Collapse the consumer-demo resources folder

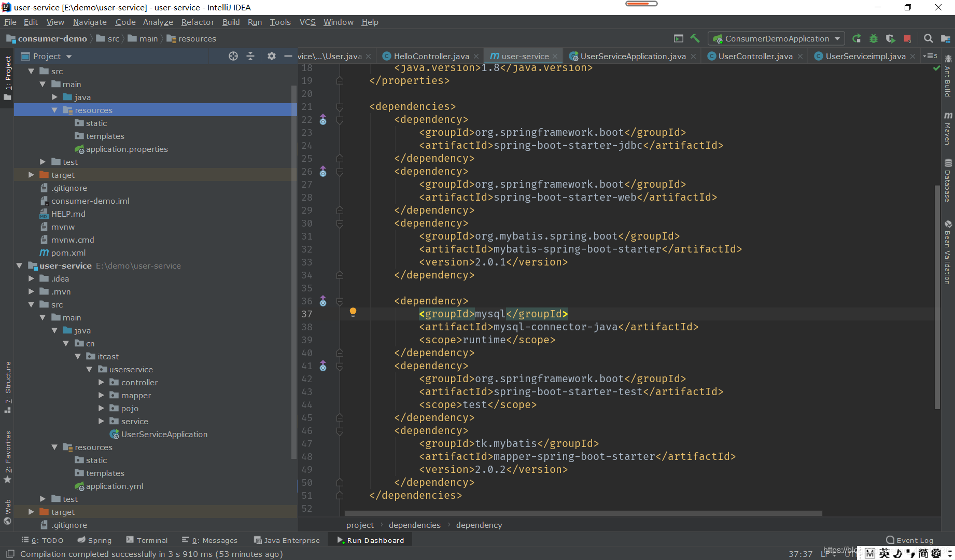click(54, 110)
